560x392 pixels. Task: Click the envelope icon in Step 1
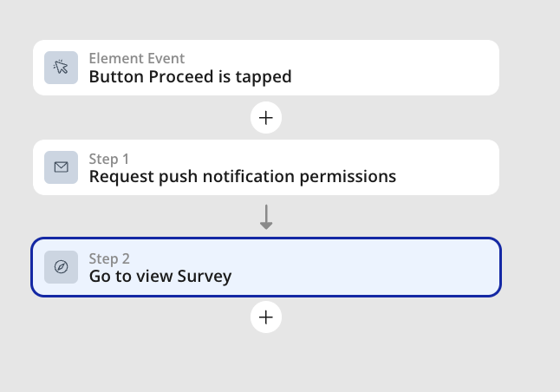click(x=61, y=167)
